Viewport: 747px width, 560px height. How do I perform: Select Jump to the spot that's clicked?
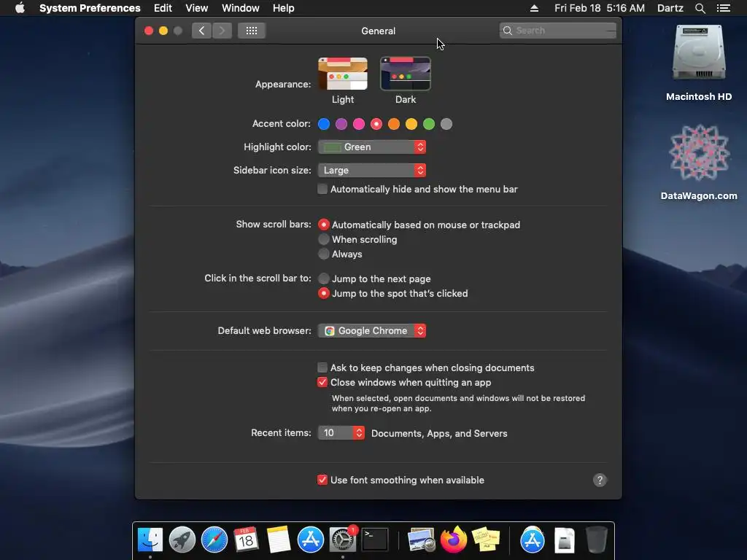323,293
